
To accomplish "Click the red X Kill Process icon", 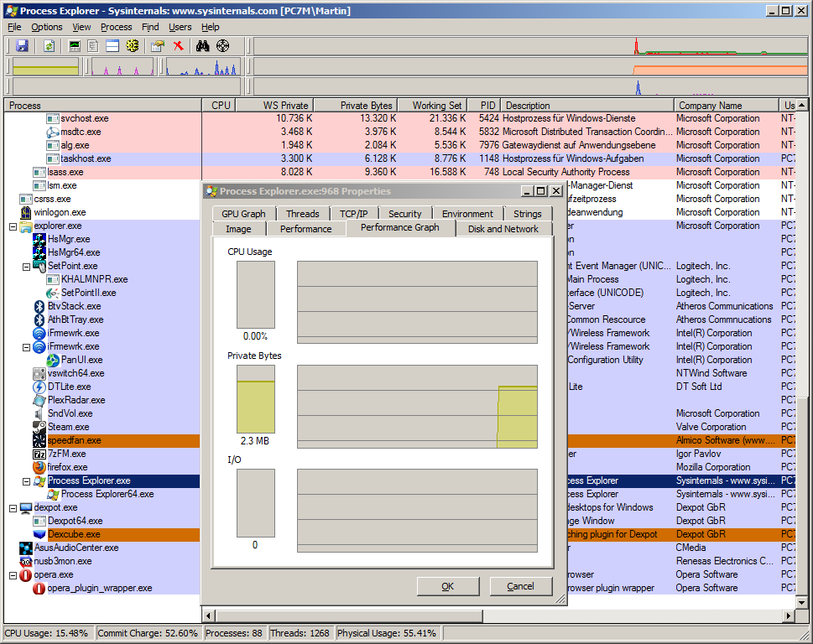I will tap(179, 46).
